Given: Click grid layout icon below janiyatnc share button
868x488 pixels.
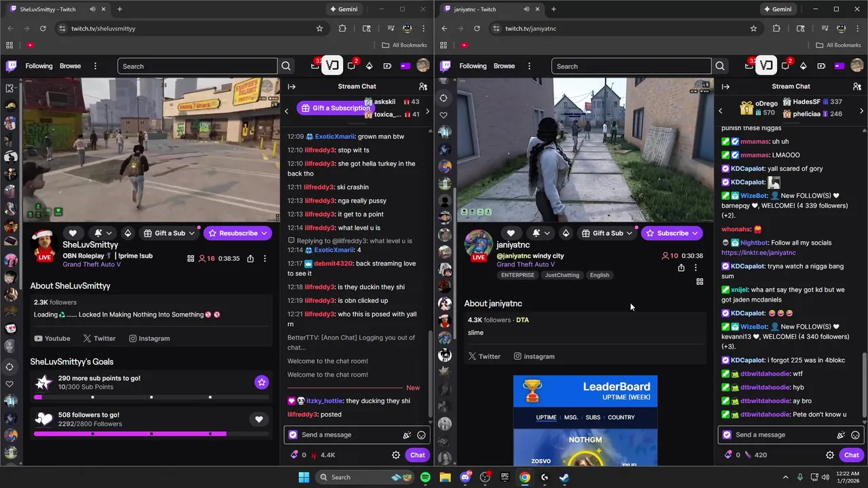Looking at the screenshot, I should coord(700,281).
